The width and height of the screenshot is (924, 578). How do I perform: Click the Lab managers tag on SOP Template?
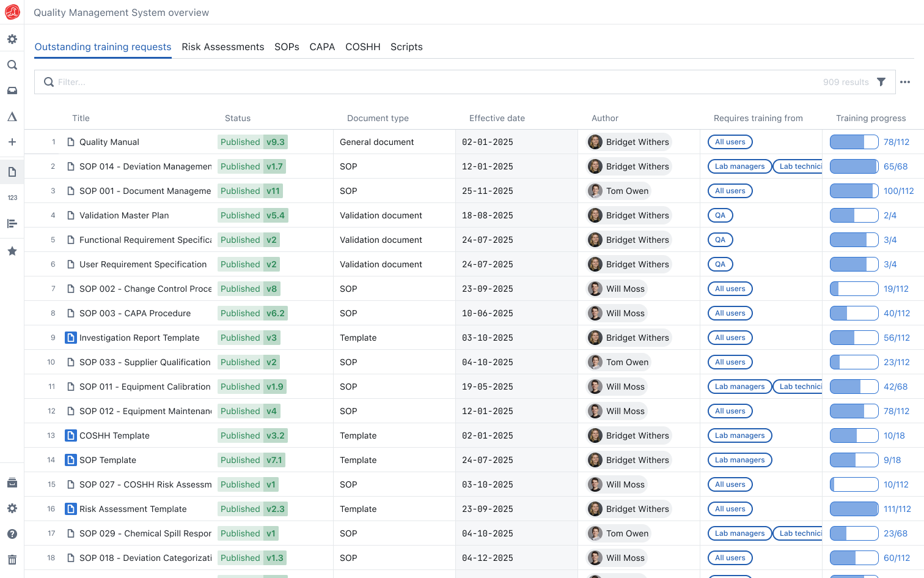coord(739,460)
